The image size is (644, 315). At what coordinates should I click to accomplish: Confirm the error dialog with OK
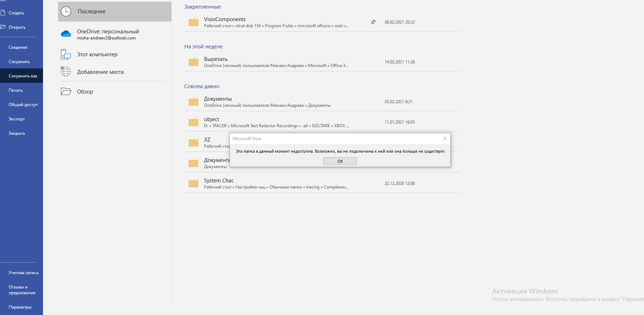[x=340, y=161]
